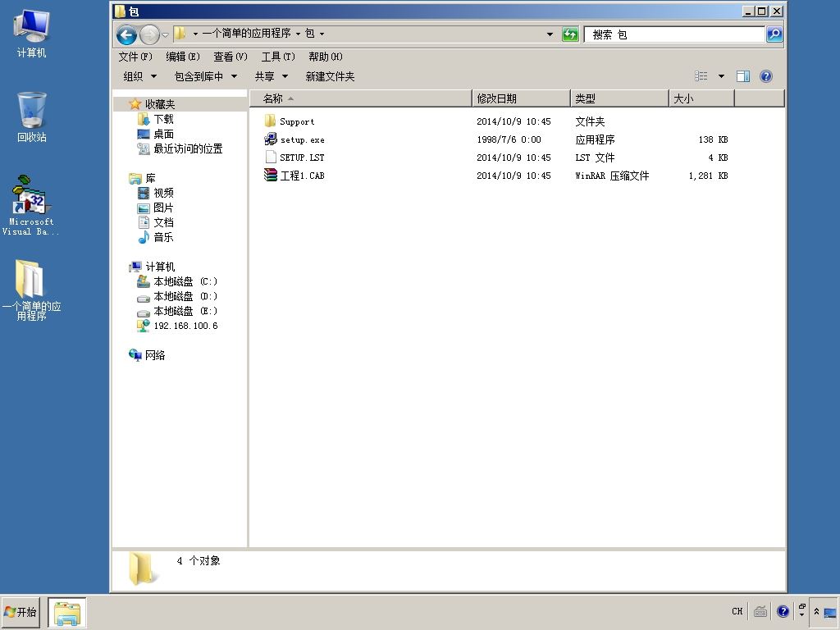Open 本地磁盘 (D:) drive
The width and height of the screenshot is (840, 630).
pos(185,296)
